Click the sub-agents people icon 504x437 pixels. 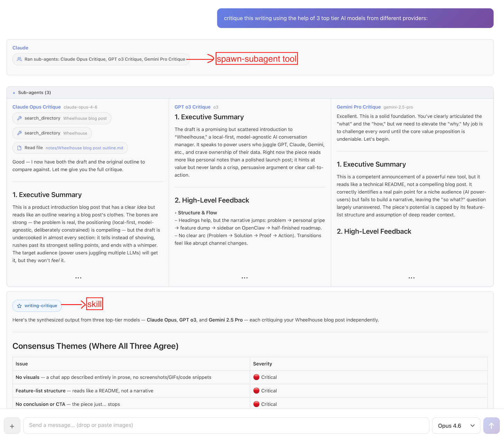tap(19, 59)
